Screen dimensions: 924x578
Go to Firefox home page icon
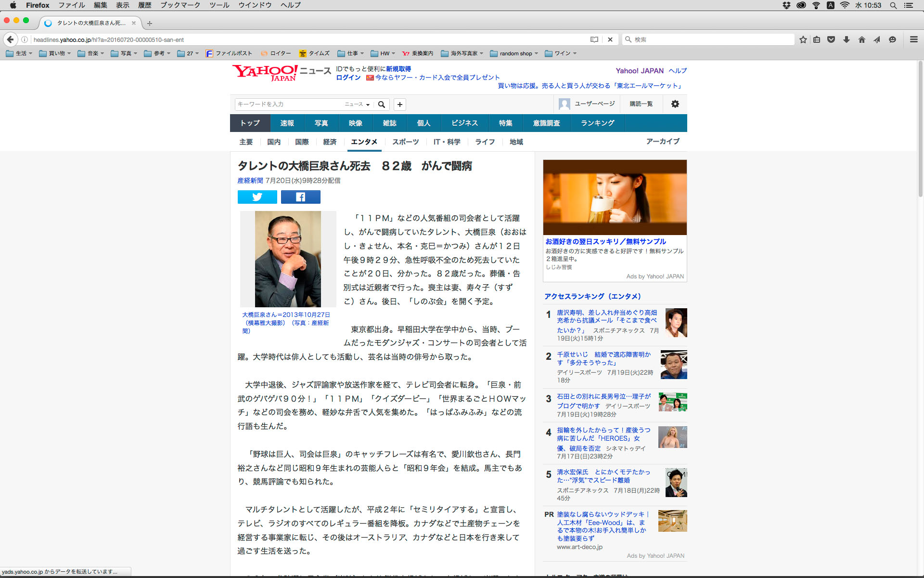point(861,39)
